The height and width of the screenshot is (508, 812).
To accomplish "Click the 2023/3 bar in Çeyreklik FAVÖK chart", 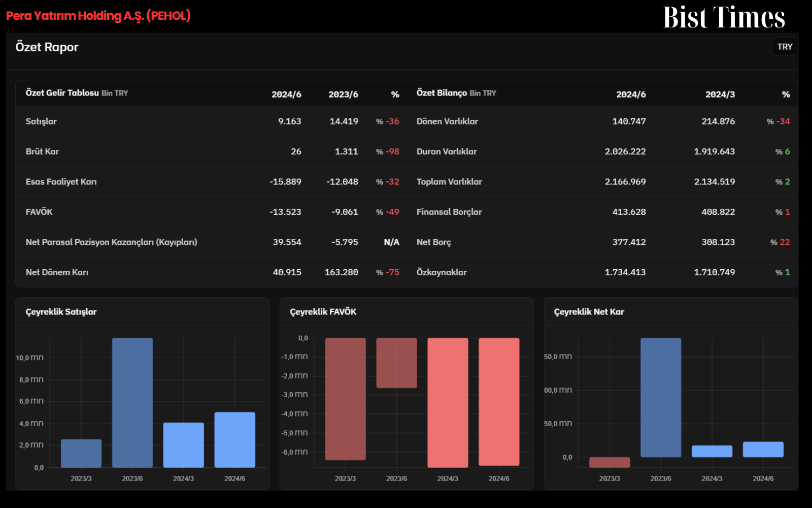I will click(345, 399).
